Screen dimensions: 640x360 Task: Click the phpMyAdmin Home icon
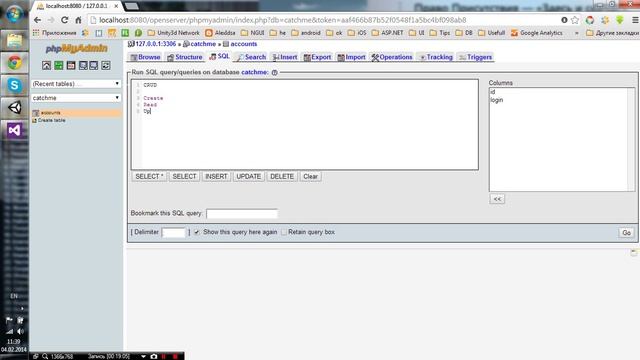[47, 65]
